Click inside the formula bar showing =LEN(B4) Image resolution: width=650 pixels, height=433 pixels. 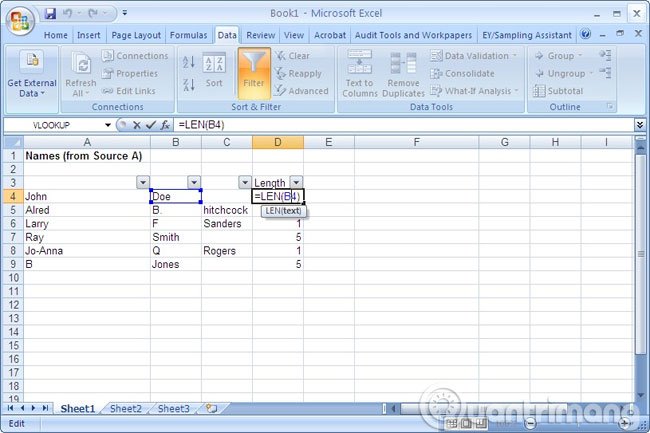coord(403,125)
